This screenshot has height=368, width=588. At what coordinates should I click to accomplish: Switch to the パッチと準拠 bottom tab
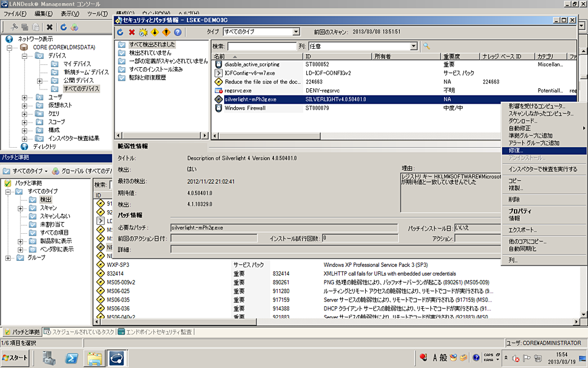click(x=22, y=331)
